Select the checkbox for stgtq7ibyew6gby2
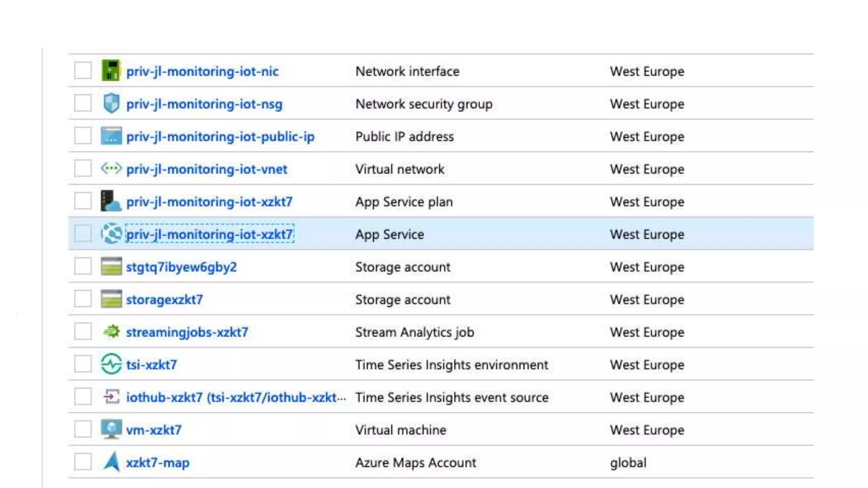The image size is (868, 488). point(83,266)
